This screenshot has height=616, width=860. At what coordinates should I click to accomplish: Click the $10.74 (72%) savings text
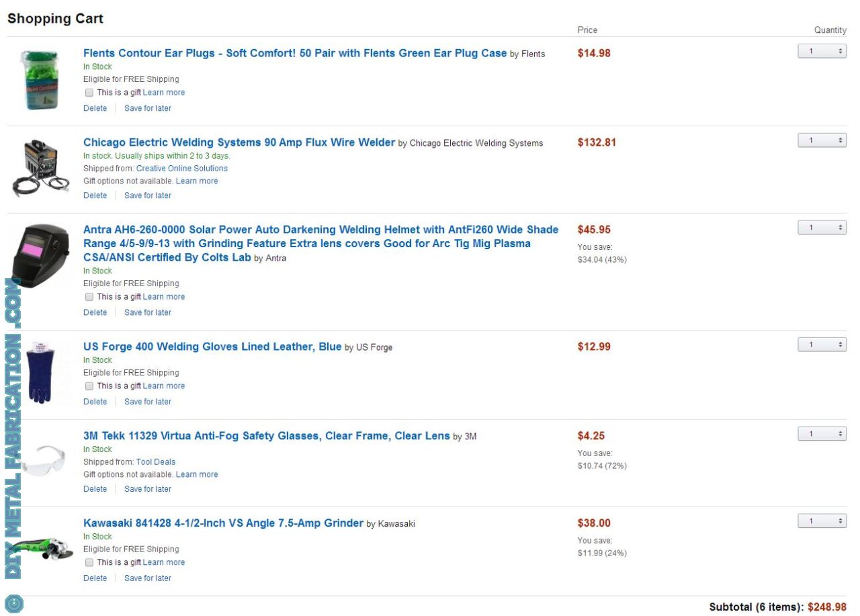click(x=602, y=466)
